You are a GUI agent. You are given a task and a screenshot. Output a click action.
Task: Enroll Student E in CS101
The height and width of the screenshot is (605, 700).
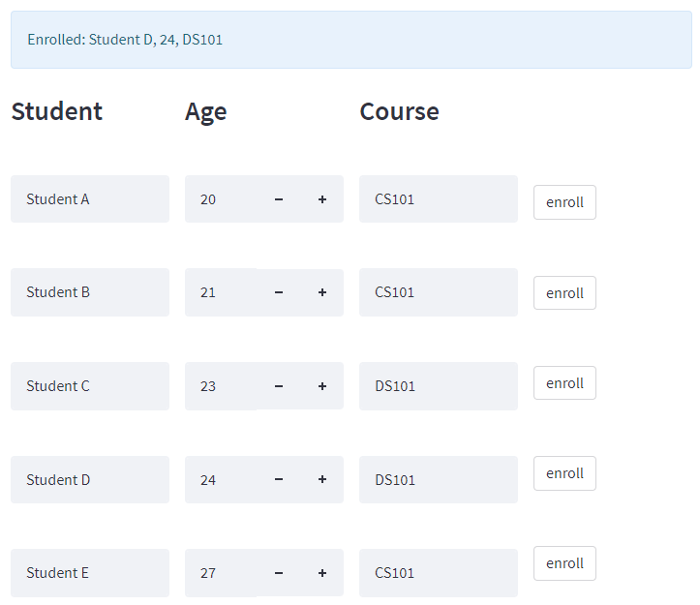click(x=564, y=563)
